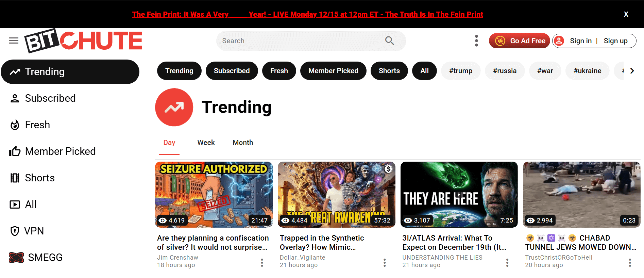The width and height of the screenshot is (644, 278).
Task: Close the top announcement banner
Action: point(626,14)
